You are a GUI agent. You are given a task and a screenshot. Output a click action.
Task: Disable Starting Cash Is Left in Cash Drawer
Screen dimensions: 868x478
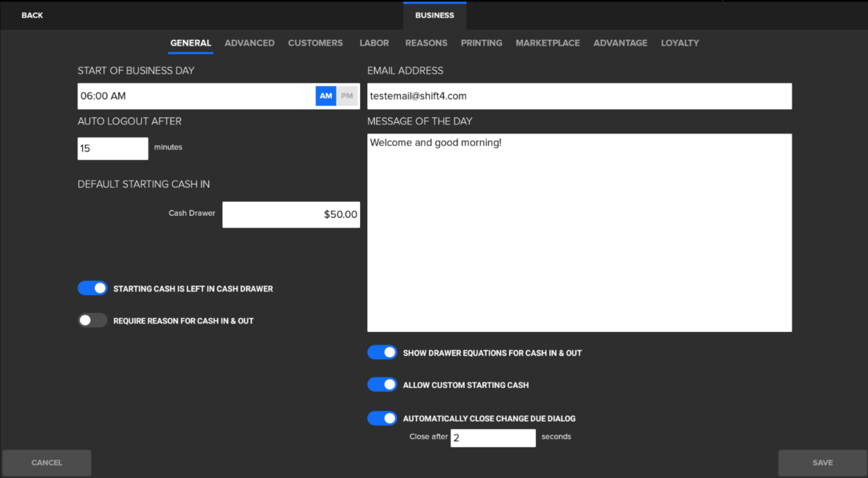(92, 288)
